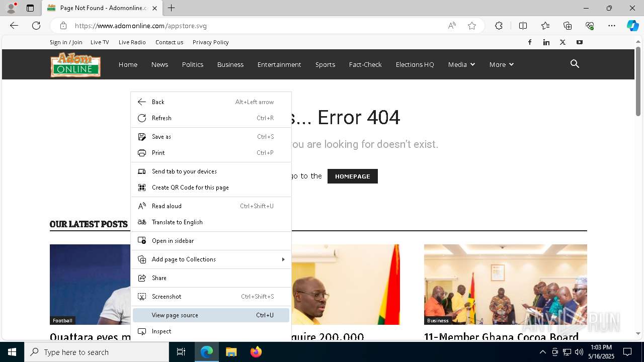Select Open in sidebar

coord(211,241)
